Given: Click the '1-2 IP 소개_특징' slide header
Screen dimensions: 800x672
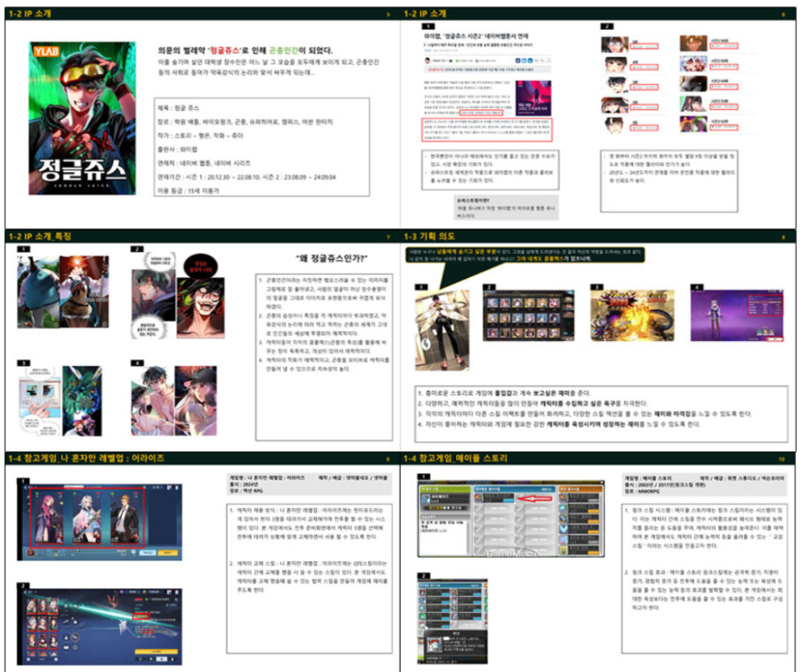Looking at the screenshot, I should tap(40, 236).
